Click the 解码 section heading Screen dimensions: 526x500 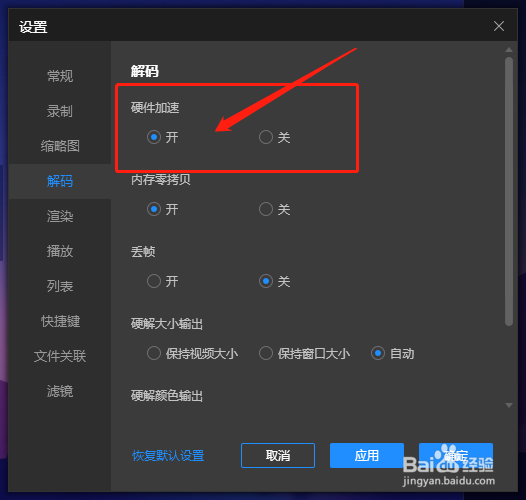pos(145,71)
